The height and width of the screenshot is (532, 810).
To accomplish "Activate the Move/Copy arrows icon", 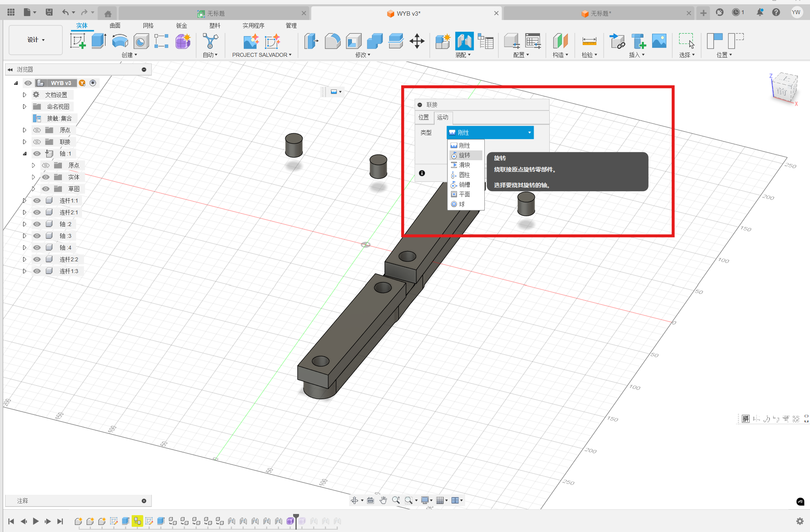I will coord(417,41).
